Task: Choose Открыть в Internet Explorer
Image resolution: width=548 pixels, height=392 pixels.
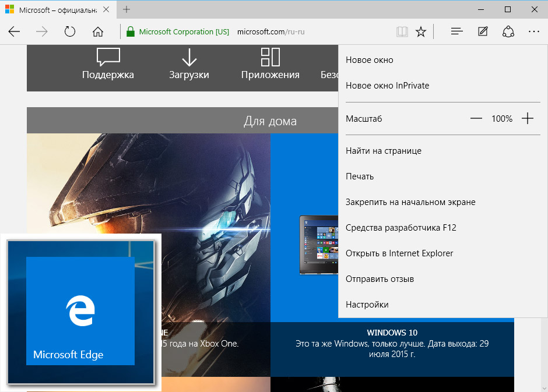Action: pos(443,253)
